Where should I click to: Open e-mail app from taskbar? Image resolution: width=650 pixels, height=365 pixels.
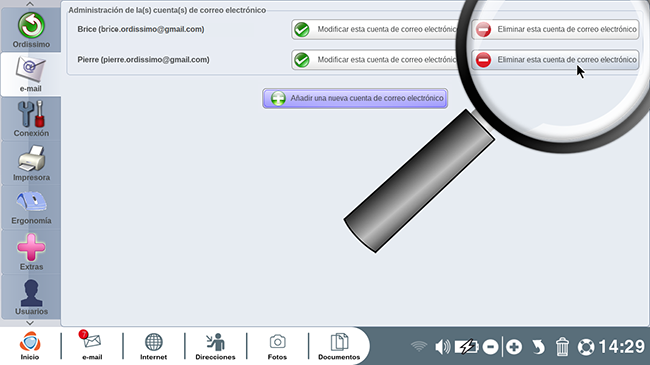point(92,346)
